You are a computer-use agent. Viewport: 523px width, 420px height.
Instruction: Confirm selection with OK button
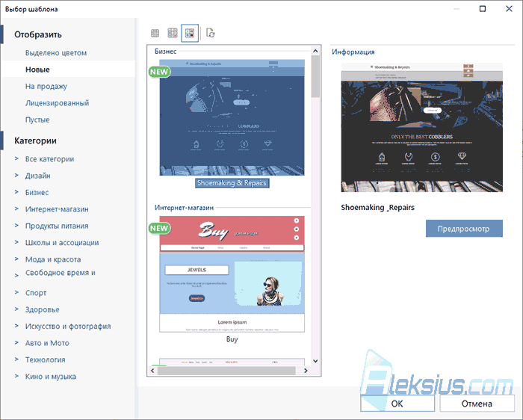click(397, 404)
